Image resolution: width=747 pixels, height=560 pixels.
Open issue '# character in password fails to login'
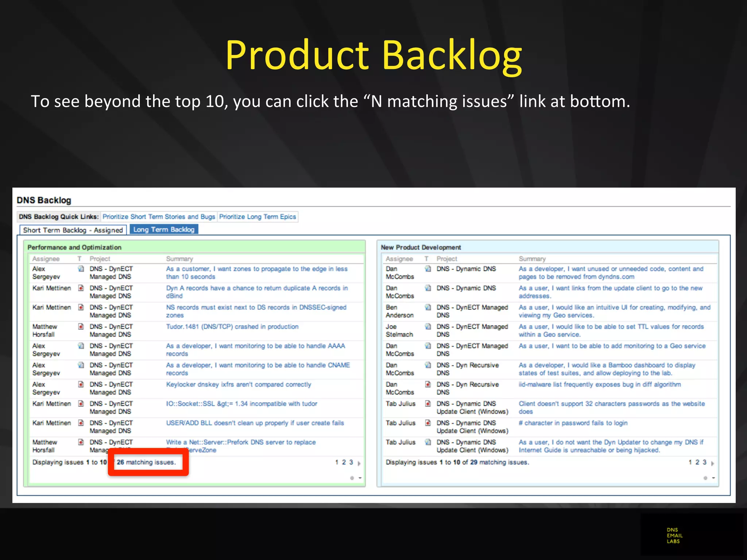click(x=573, y=423)
